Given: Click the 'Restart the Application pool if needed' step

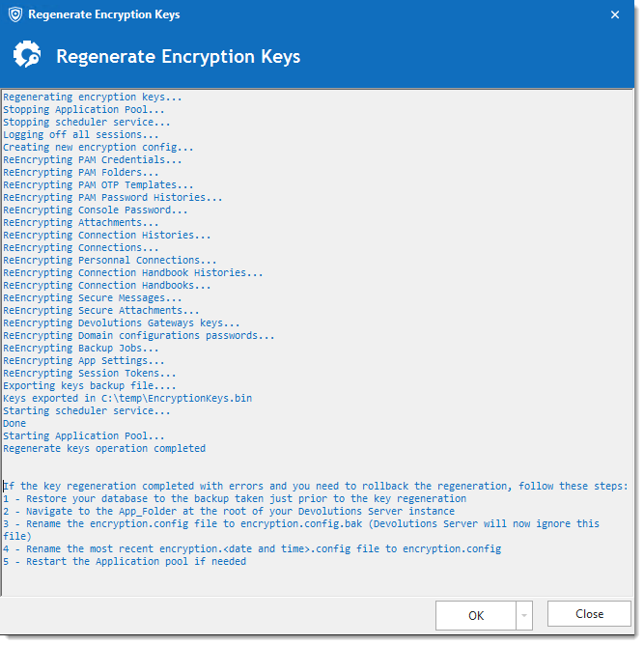Looking at the screenshot, I should point(125,561).
